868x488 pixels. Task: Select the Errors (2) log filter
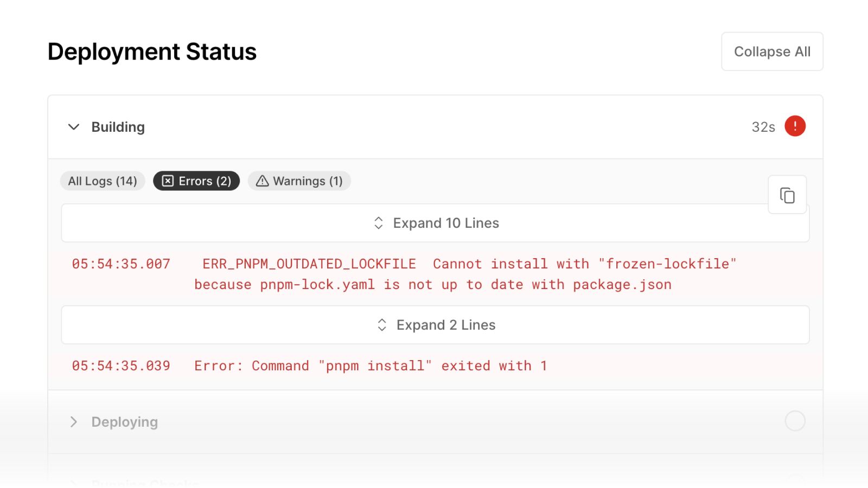click(x=196, y=181)
